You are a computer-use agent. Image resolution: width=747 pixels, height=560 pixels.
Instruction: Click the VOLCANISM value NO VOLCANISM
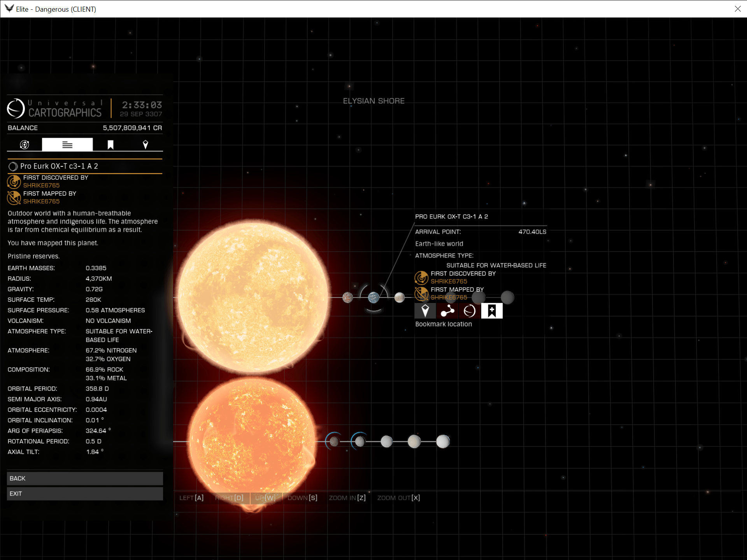pos(108,321)
